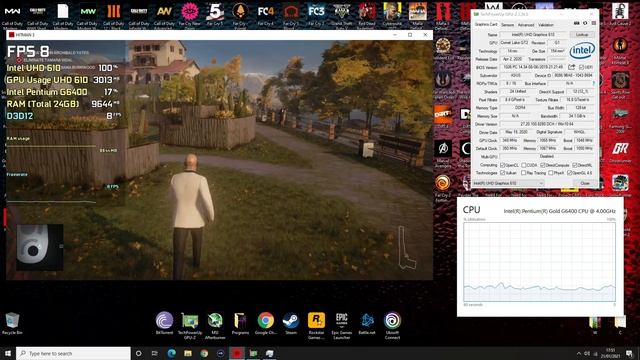Expand the system tray hidden icons chevron

pyautogui.click(x=578, y=353)
